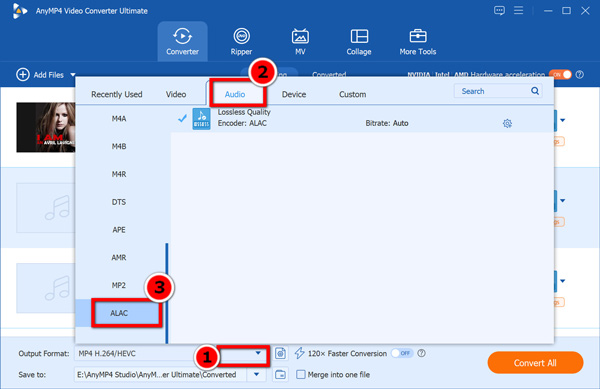The height and width of the screenshot is (389, 600).
Task: Enable 120× Faster Conversion toggle
Action: (402, 353)
